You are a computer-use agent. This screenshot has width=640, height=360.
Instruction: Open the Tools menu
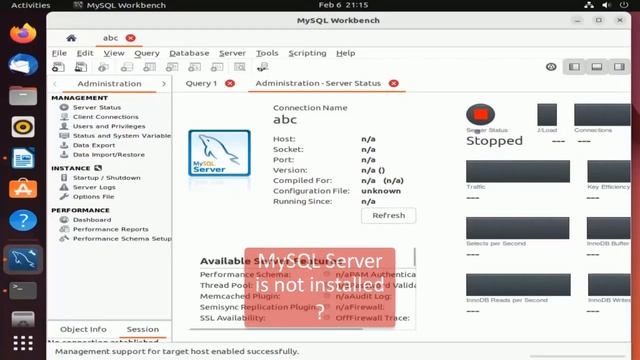click(x=267, y=53)
